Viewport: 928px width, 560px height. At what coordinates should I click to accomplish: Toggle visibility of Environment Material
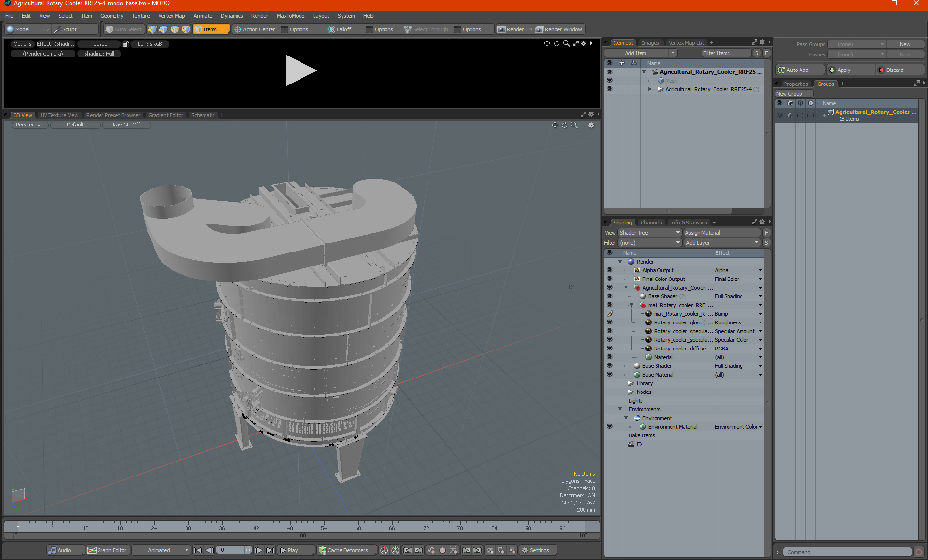(609, 427)
